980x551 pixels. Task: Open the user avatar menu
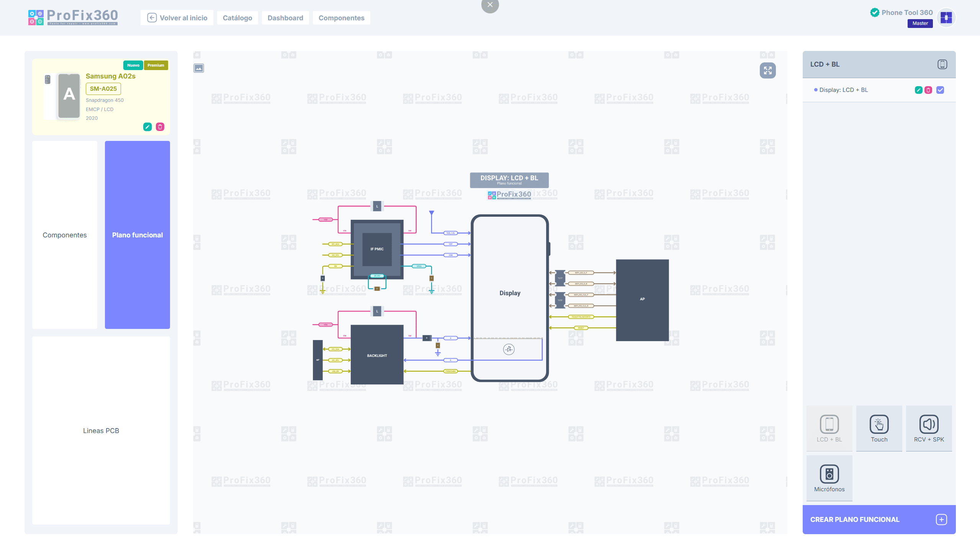pos(946,18)
